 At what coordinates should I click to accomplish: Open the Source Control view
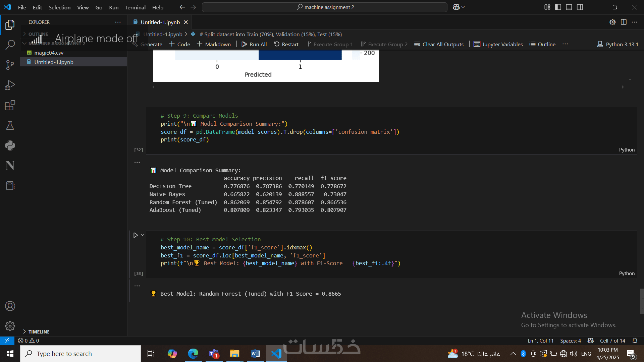pyautogui.click(x=10, y=65)
